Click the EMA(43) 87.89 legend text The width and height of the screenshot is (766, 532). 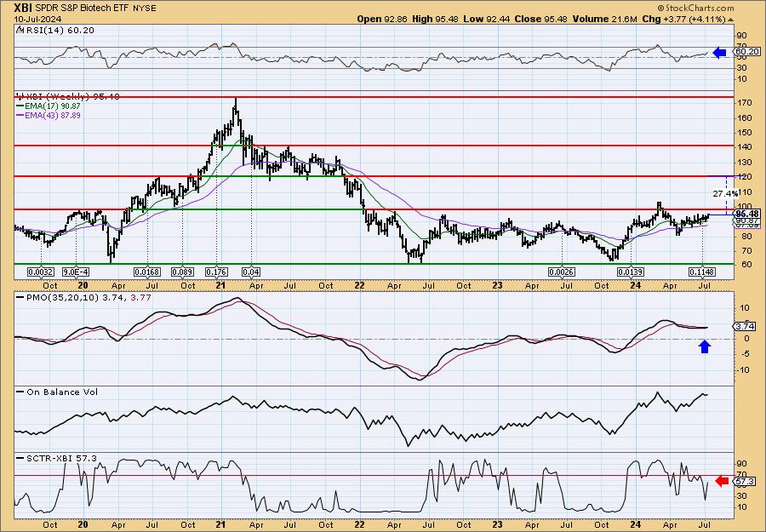tap(52, 115)
